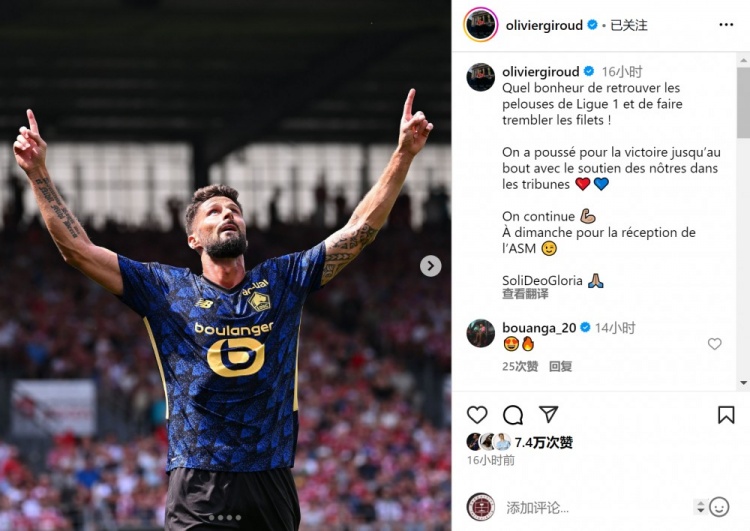Save the post with the bookmark icon
This screenshot has height=531, width=750.
point(726,415)
